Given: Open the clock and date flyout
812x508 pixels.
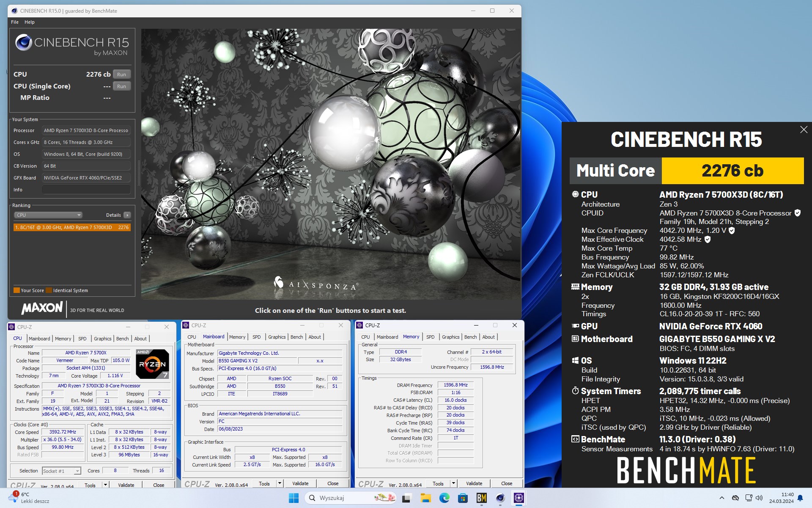Looking at the screenshot, I should click(782, 498).
